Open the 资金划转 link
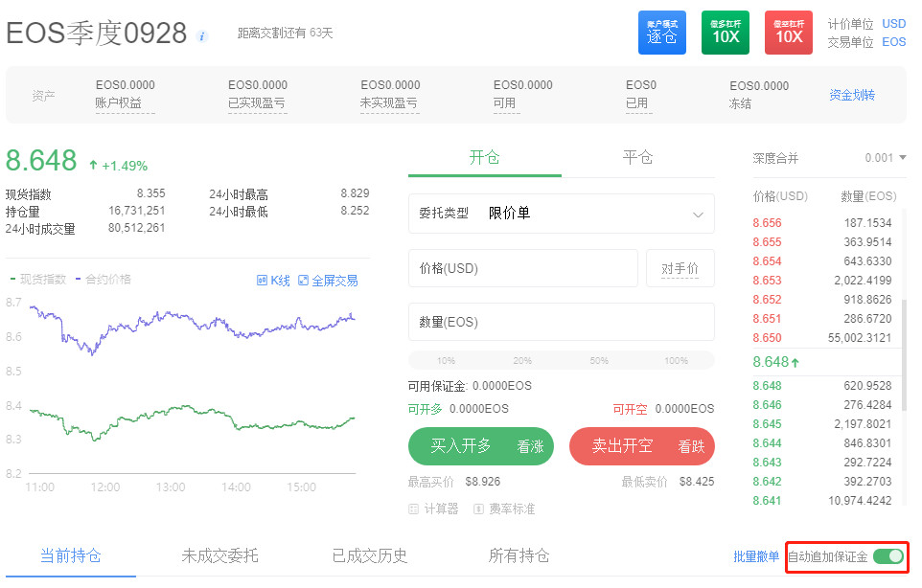 click(x=852, y=95)
